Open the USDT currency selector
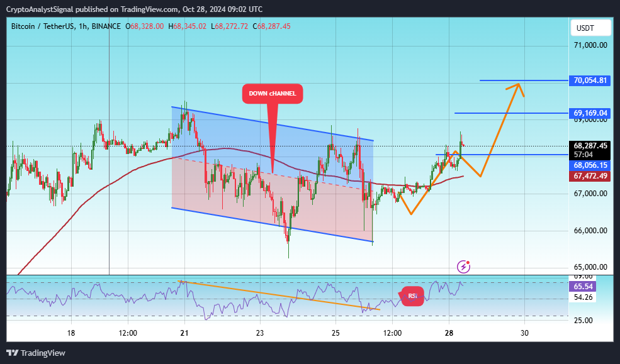The height and width of the screenshot is (364, 620). pos(591,28)
